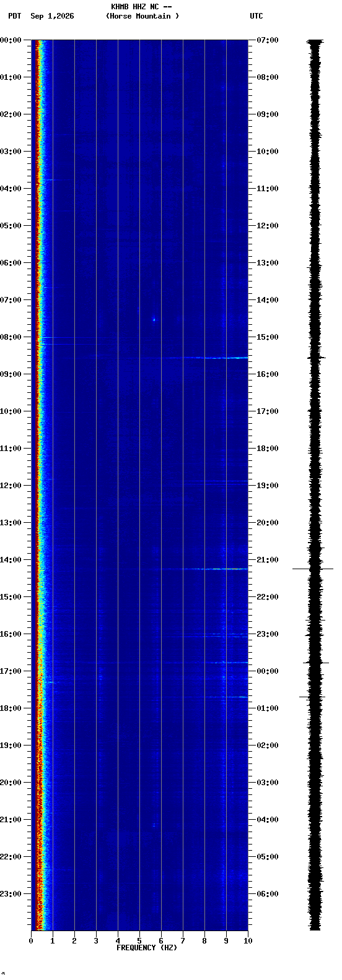Click the PDT time label '21:00'
The width and height of the screenshot is (342, 980).
click(x=11, y=820)
